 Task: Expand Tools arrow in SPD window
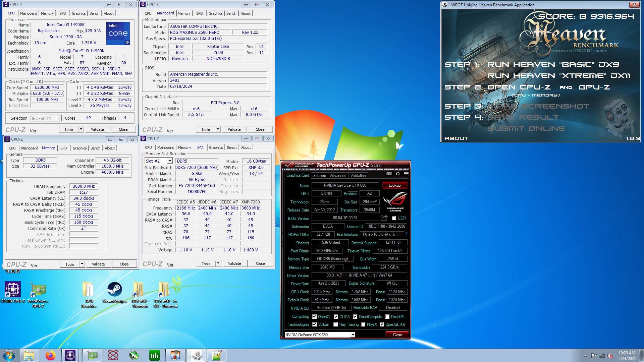(218, 263)
